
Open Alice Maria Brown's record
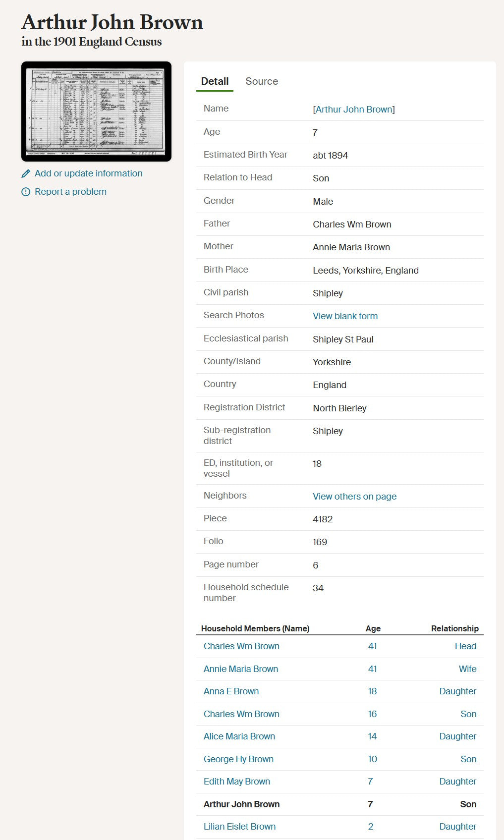click(x=239, y=736)
